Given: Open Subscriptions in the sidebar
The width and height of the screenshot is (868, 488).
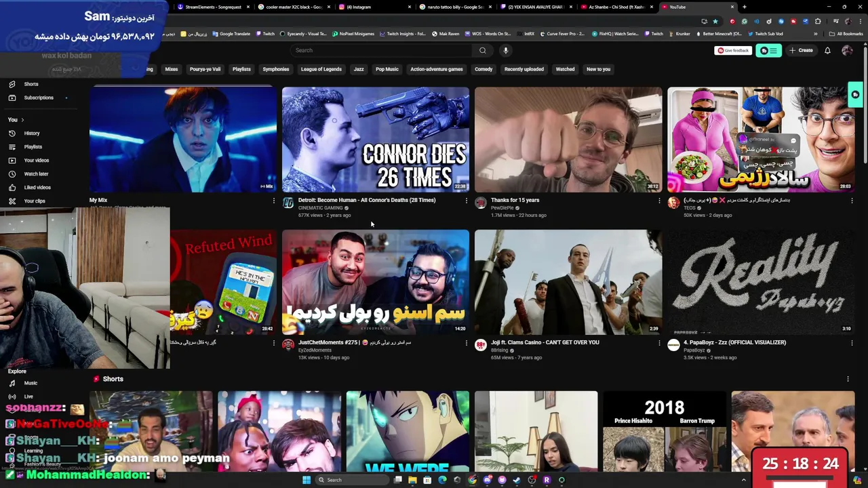Looking at the screenshot, I should pyautogui.click(x=38, y=98).
